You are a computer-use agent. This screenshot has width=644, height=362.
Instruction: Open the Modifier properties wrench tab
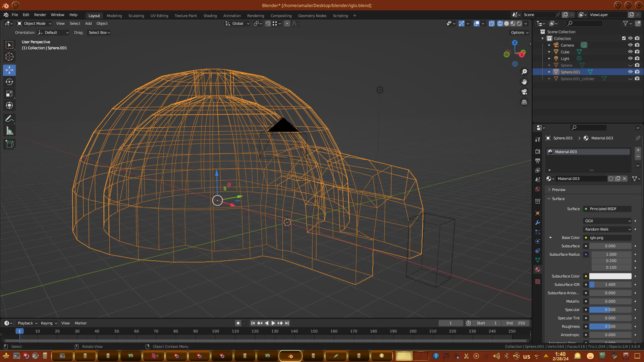(x=538, y=223)
